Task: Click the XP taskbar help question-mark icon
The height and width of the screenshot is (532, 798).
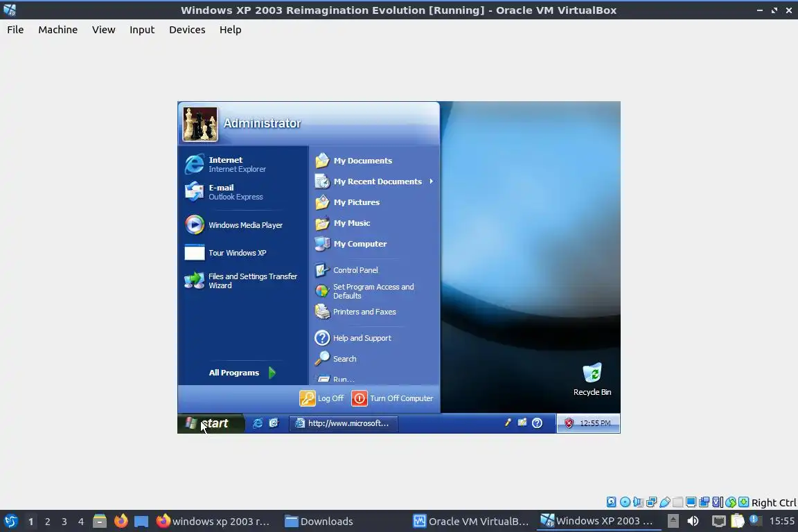Action: coord(537,423)
